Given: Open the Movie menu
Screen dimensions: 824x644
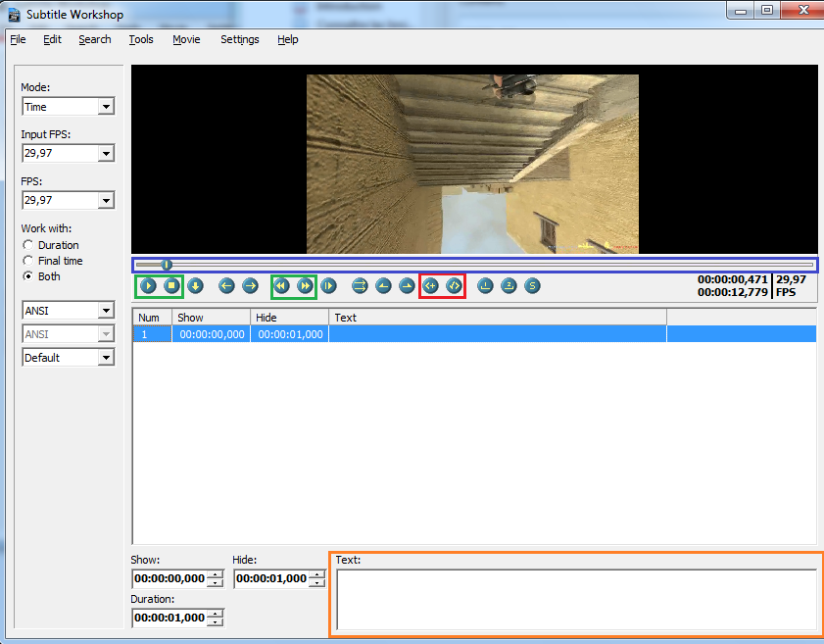Looking at the screenshot, I should [x=186, y=39].
